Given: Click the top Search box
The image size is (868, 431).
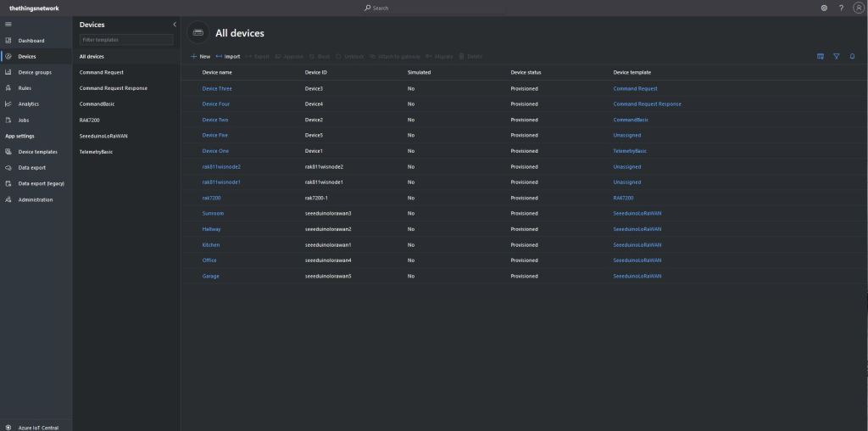Looking at the screenshot, I should [x=434, y=8].
